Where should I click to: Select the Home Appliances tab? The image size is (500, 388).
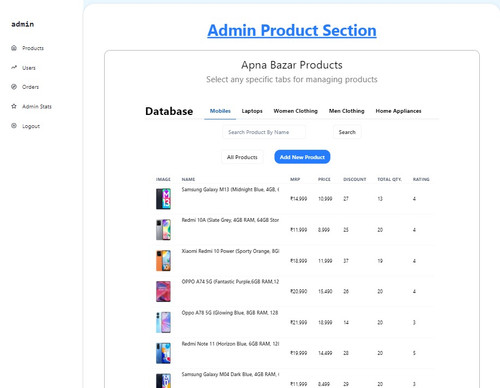(398, 111)
